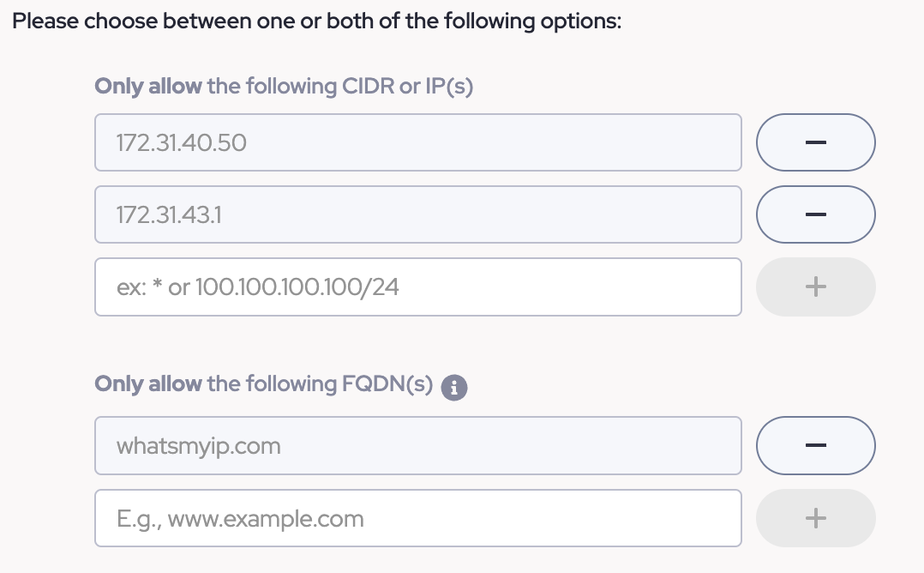Remove the whatsmyip.com FQDN entry
The width and height of the screenshot is (924, 573).
pos(815,445)
